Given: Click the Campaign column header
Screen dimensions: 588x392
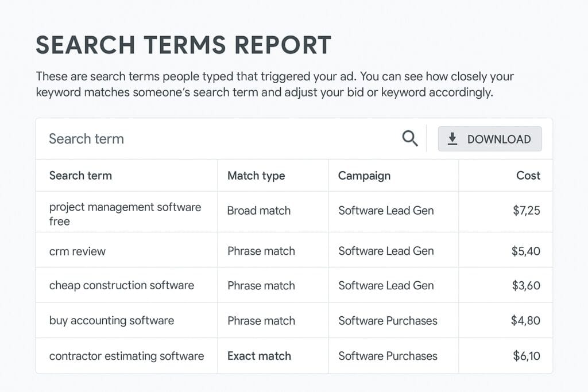Looking at the screenshot, I should point(364,176).
